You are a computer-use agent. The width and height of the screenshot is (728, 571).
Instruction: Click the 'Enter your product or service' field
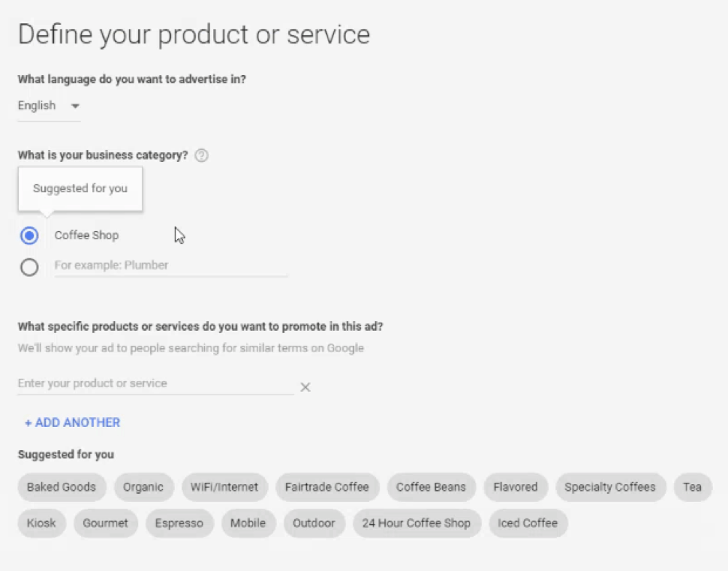coord(155,383)
